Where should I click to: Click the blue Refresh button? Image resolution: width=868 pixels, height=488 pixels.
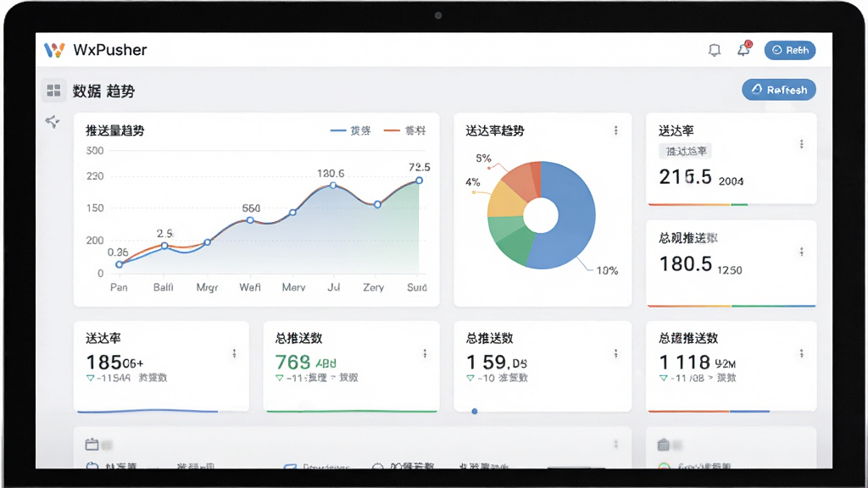[x=779, y=90]
